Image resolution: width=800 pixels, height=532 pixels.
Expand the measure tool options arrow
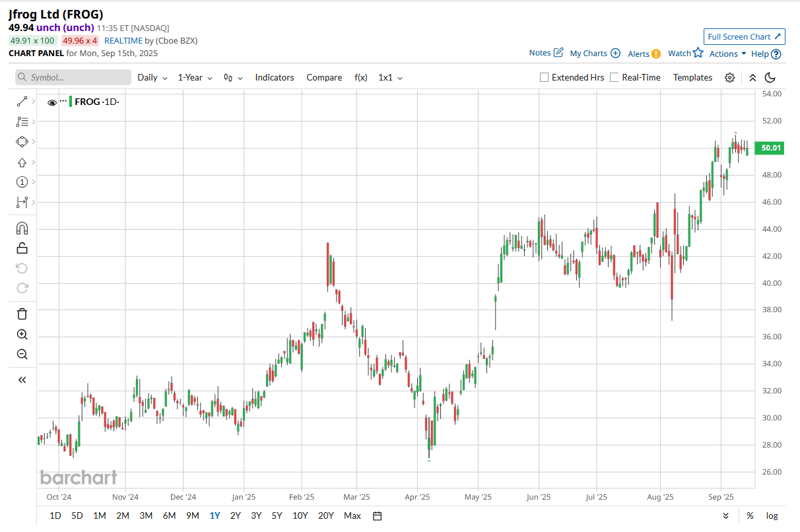33,202
